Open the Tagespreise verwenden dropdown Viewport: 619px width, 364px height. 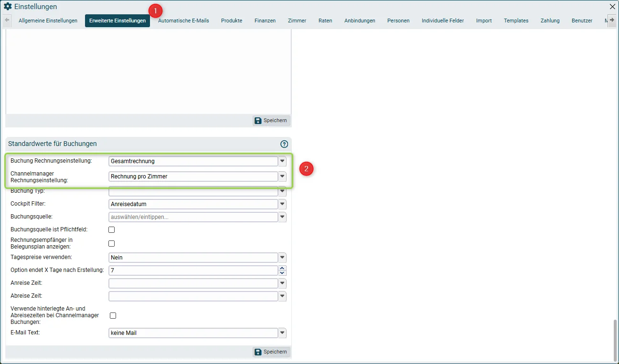tap(282, 258)
